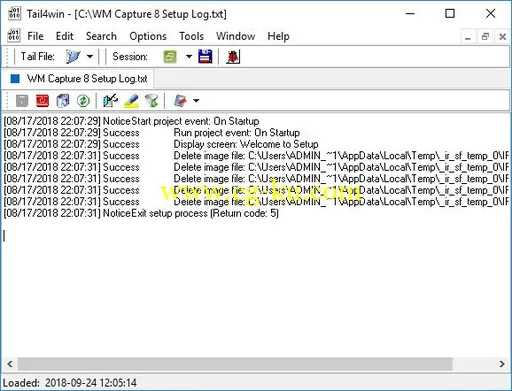This screenshot has width=512, height=391.
Task: Click the gray disk icon in document toolbar
Action: click(x=22, y=101)
